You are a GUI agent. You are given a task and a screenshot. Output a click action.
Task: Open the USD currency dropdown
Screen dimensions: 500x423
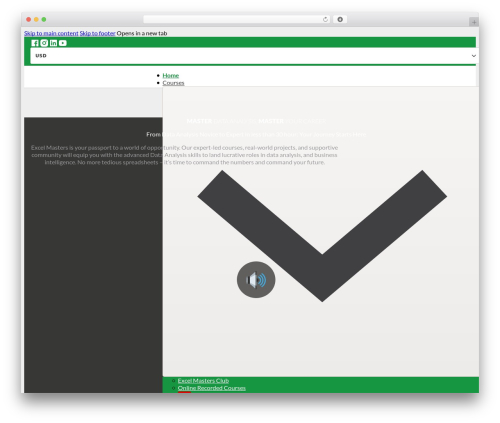(x=254, y=56)
